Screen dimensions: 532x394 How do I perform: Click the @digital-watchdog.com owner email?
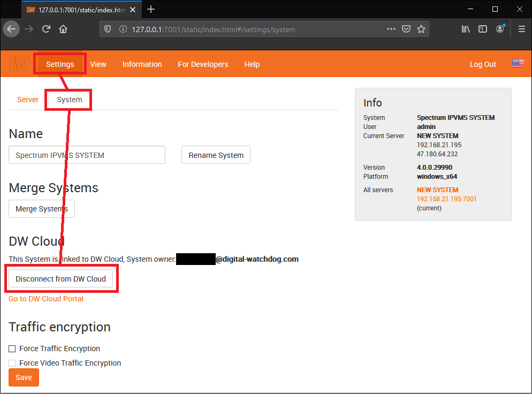pos(257,259)
